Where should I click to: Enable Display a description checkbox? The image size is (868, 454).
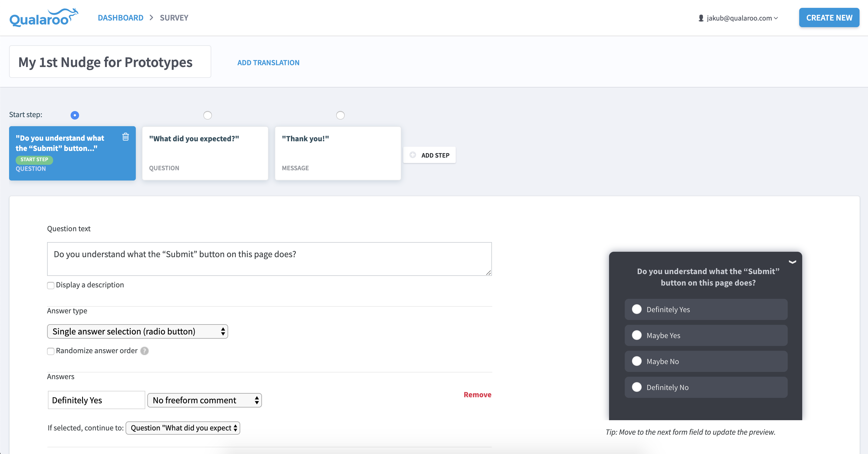[x=51, y=286]
